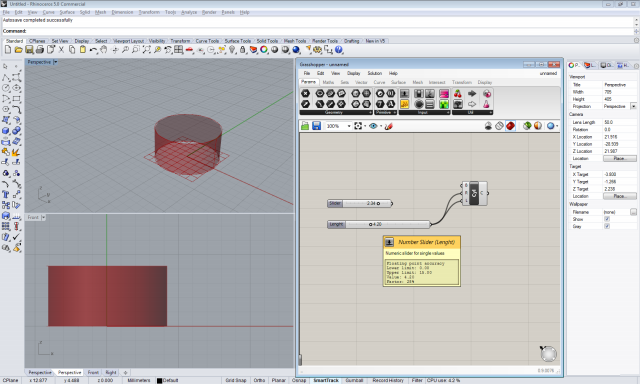Open the Front viewport title dropdown arrow

click(x=43, y=218)
